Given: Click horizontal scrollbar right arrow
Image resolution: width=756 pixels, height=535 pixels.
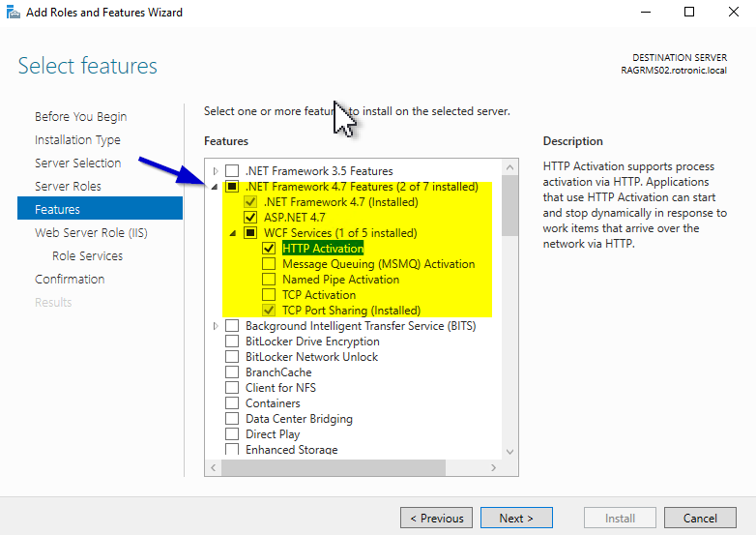Looking at the screenshot, I should [x=493, y=467].
